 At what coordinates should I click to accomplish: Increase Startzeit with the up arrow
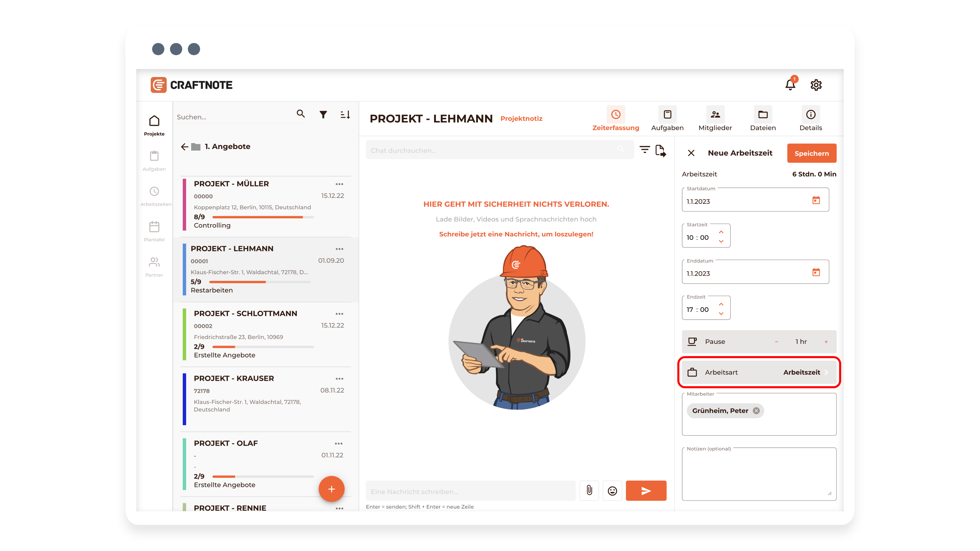(721, 232)
